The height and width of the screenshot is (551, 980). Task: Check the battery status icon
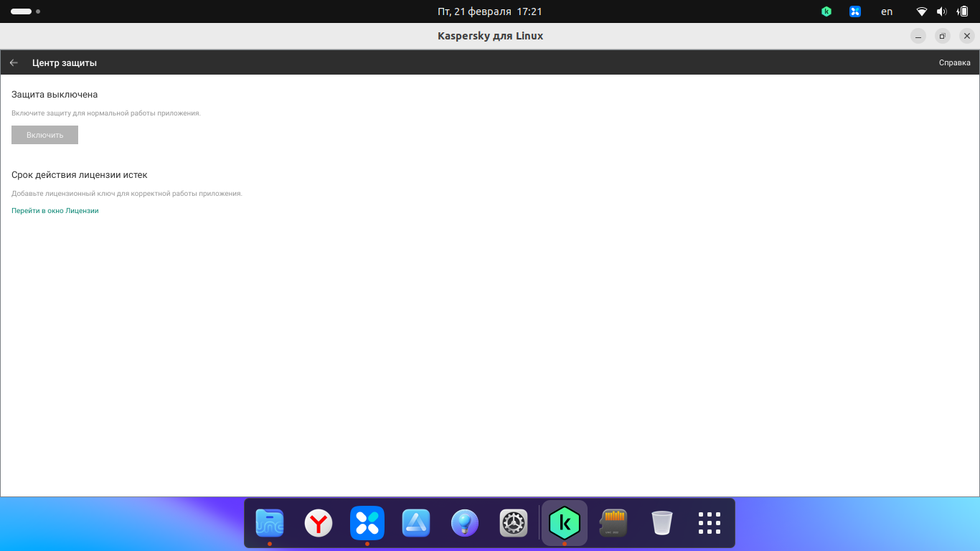962,11
